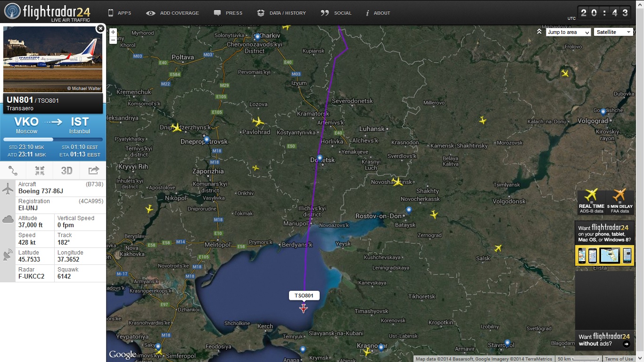This screenshot has height=362, width=644.
Task: Click the Transaero aircraft photo thumbnail
Action: pyautogui.click(x=53, y=59)
